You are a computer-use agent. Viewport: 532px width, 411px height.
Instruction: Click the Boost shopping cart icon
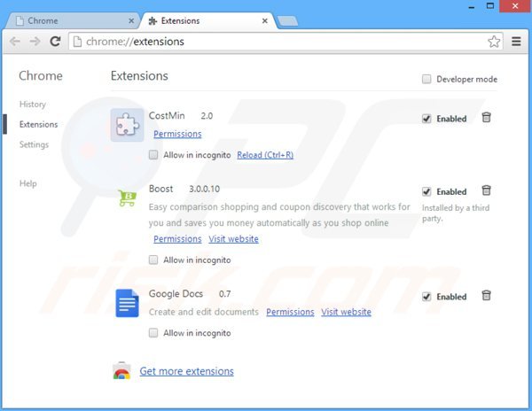127,198
